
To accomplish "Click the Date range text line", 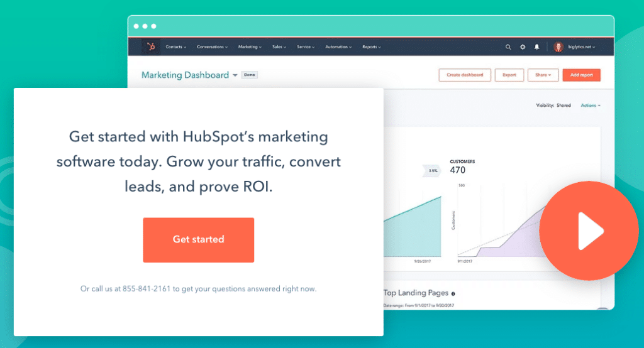I will pyautogui.click(x=418, y=306).
